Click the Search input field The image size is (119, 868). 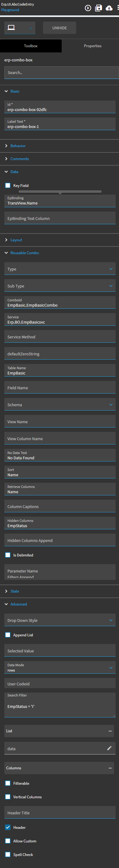coord(62,73)
